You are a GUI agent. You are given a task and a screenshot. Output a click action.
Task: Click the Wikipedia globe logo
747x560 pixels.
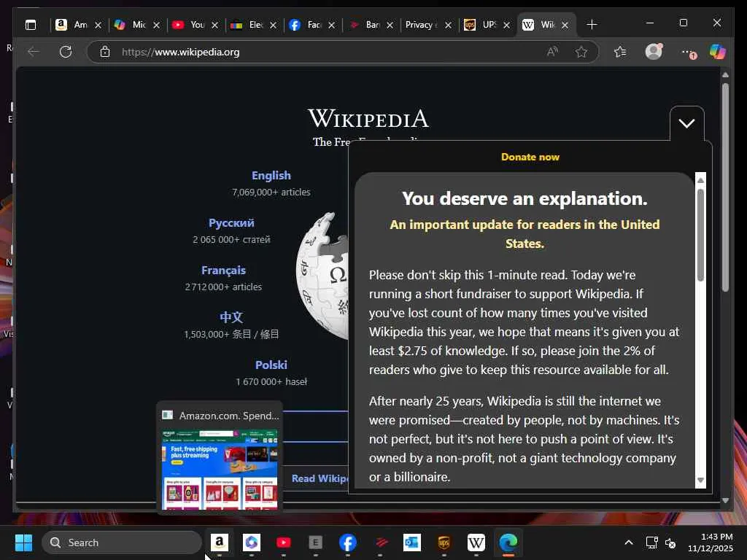coord(323,275)
